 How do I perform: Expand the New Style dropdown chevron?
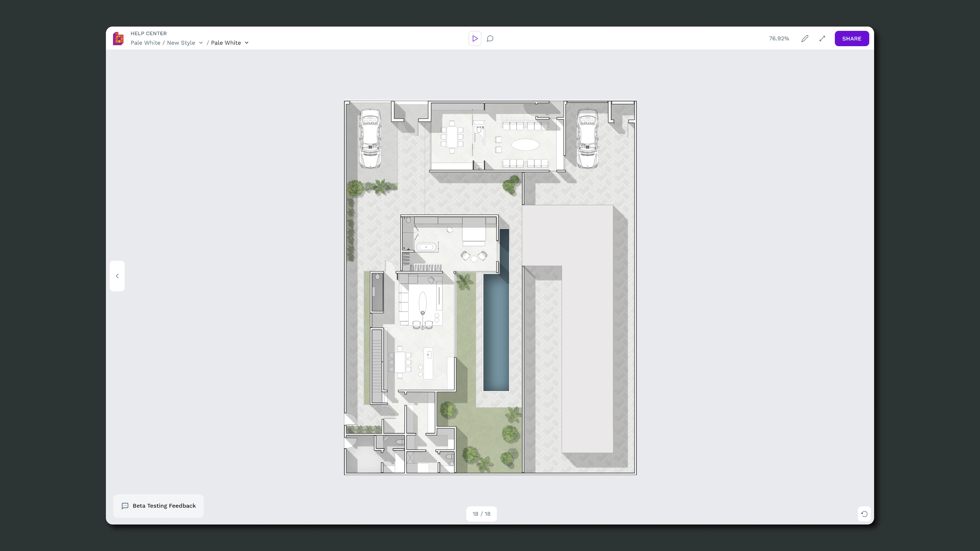[201, 43]
